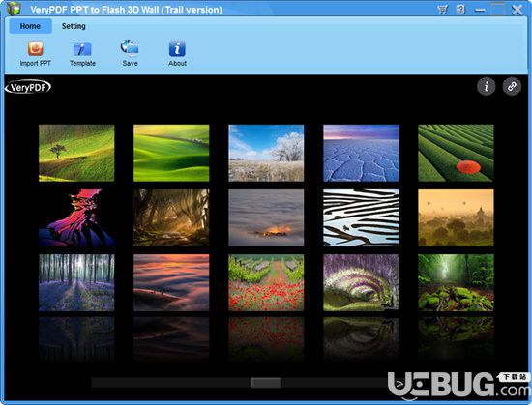Click the round info button in preview
Image resolution: width=532 pixels, height=405 pixels.
pos(486,87)
